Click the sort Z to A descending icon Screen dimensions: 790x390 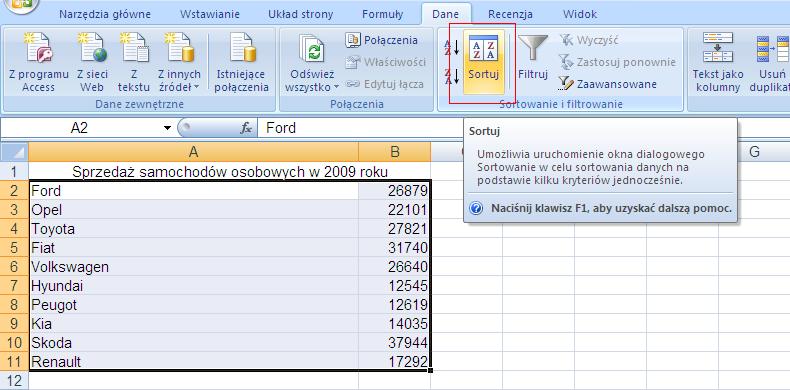click(x=452, y=77)
